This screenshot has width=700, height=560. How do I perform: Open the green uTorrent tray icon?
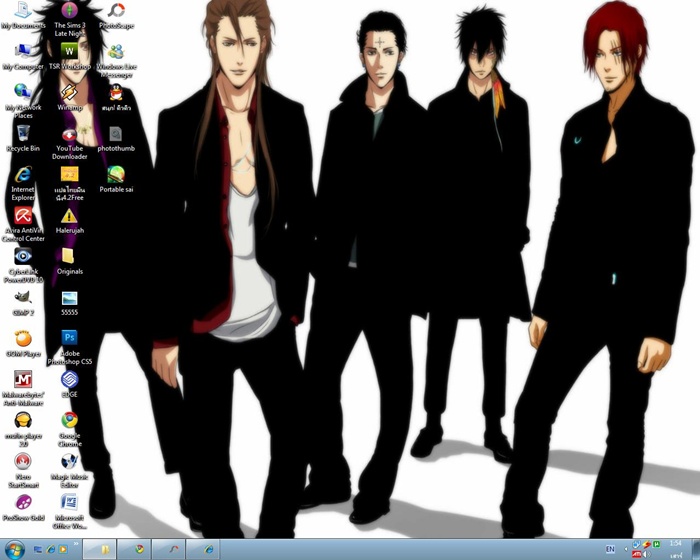tap(657, 544)
